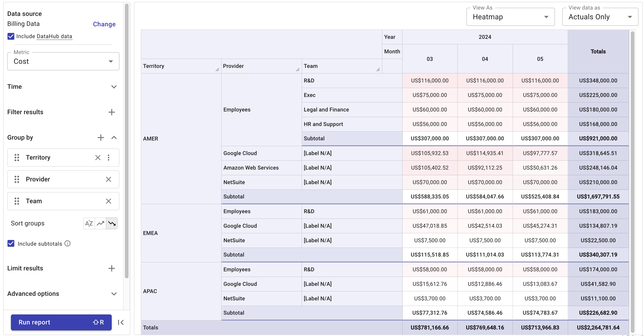Image resolution: width=644 pixels, height=336 pixels.
Task: Sort groups by ascending trend icon
Action: (x=100, y=223)
